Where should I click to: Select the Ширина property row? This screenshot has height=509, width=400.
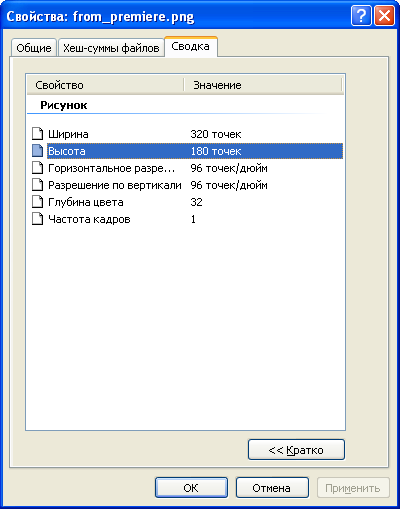[x=187, y=134]
